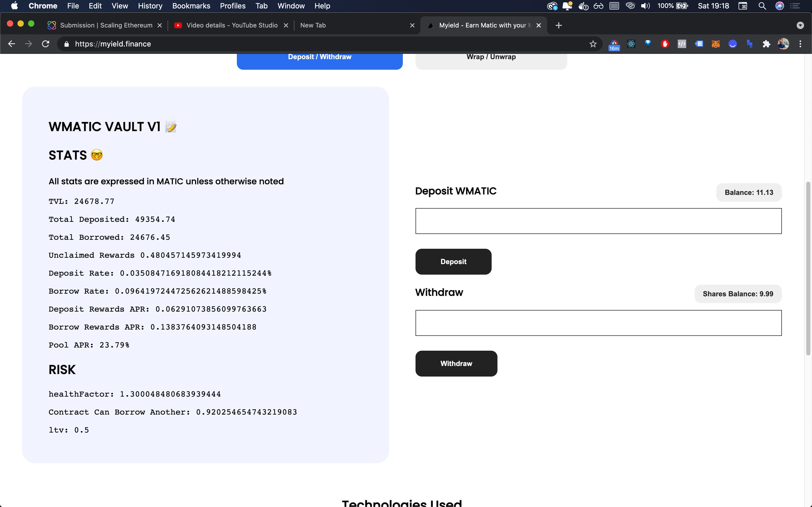
Task: Open the Chrome History menu
Action: (150, 6)
